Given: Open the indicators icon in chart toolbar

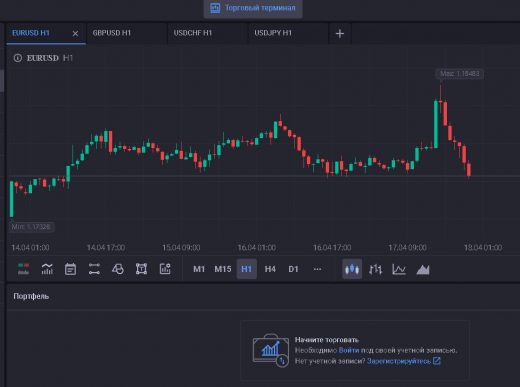Looking at the screenshot, I should [47, 269].
